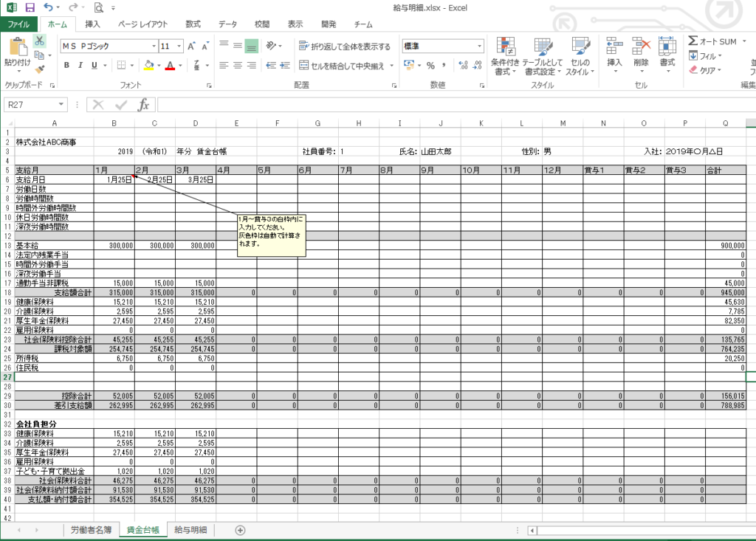The image size is (756, 541).
Task: Toggle italic formatting
Action: pyautogui.click(x=80, y=66)
